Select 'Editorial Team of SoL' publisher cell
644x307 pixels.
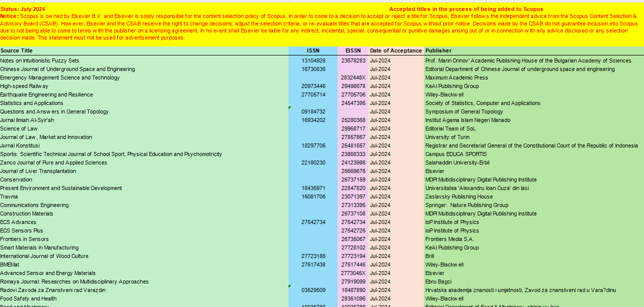(x=534, y=128)
